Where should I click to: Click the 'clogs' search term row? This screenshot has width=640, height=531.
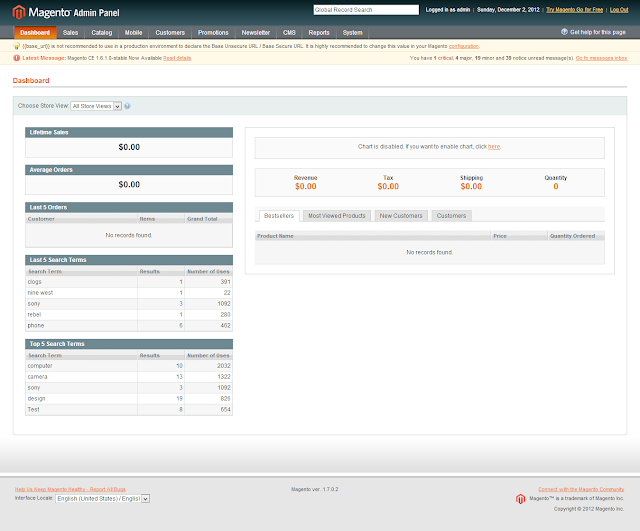point(129,282)
